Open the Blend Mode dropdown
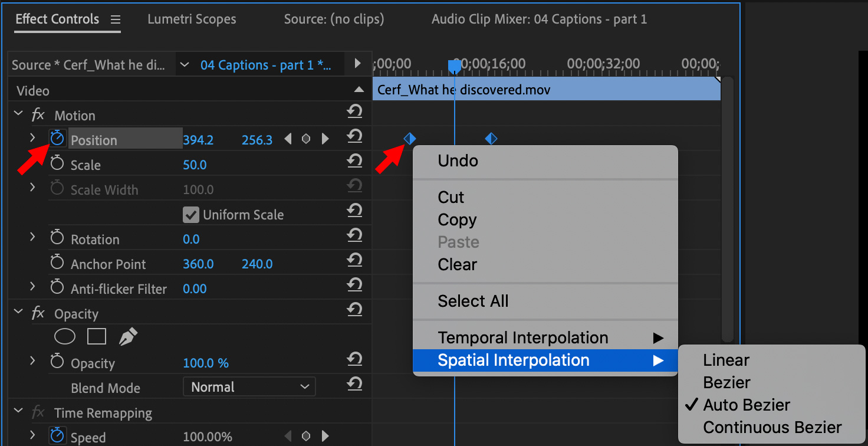 (x=249, y=387)
